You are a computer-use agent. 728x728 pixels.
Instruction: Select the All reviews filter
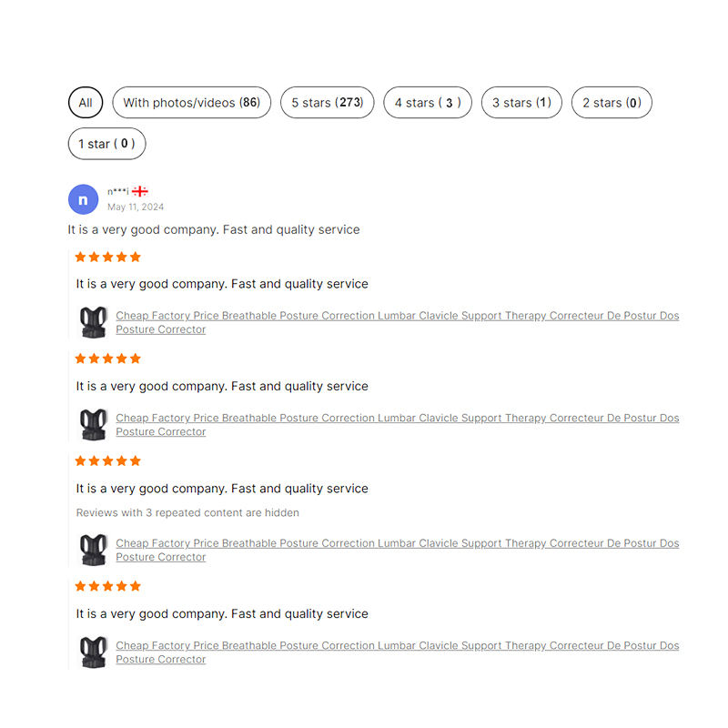pos(86,103)
